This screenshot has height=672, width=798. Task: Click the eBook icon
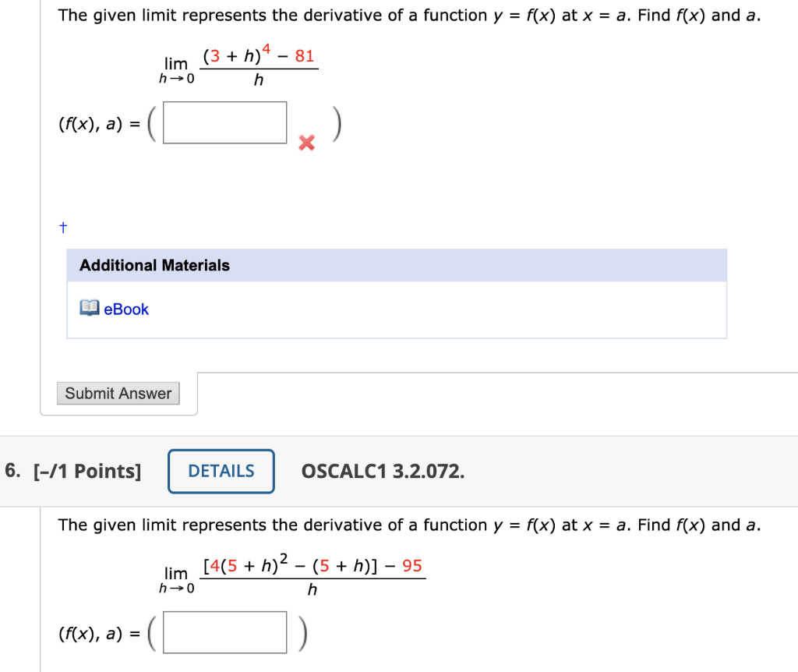pos(90,309)
